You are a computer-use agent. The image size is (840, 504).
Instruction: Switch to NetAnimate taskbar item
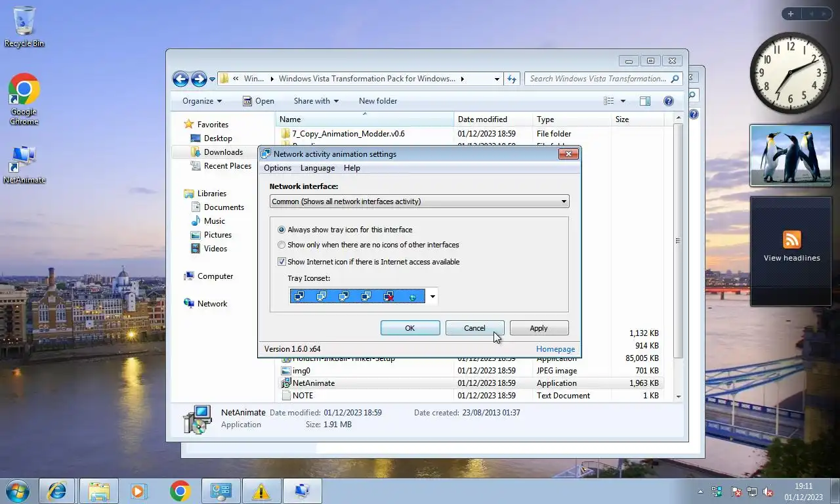302,491
